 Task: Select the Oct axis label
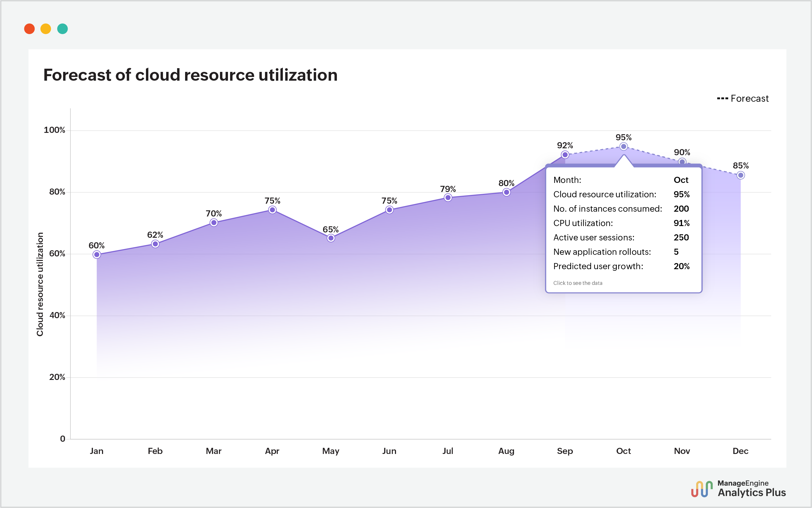point(623,451)
